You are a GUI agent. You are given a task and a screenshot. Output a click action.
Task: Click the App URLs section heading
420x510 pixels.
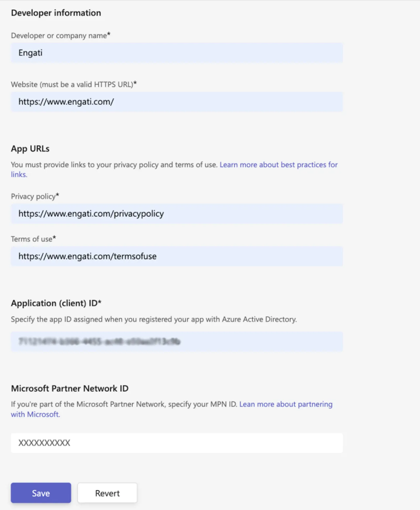coord(30,148)
